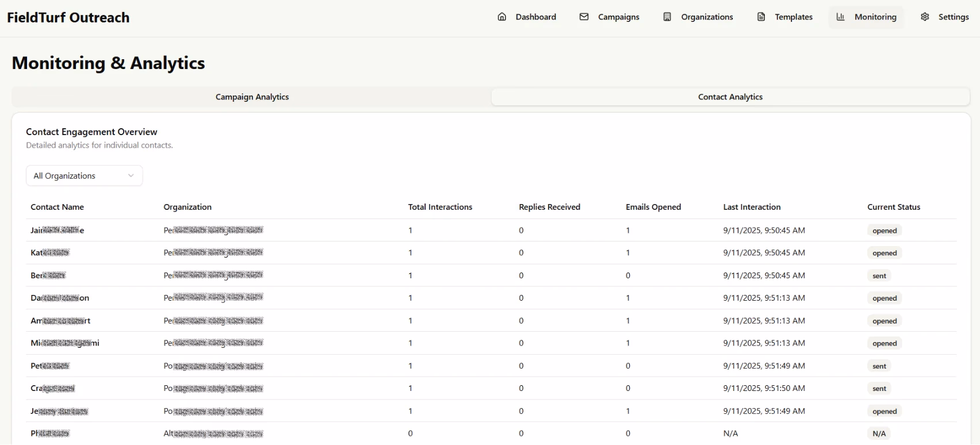Click the Last Interaction column header
980x445 pixels.
click(752, 207)
